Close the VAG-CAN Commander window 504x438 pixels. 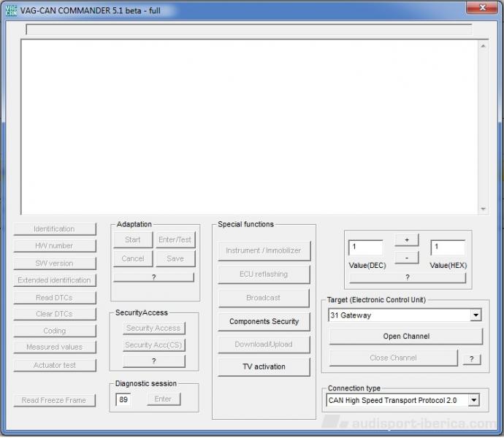pos(482,7)
